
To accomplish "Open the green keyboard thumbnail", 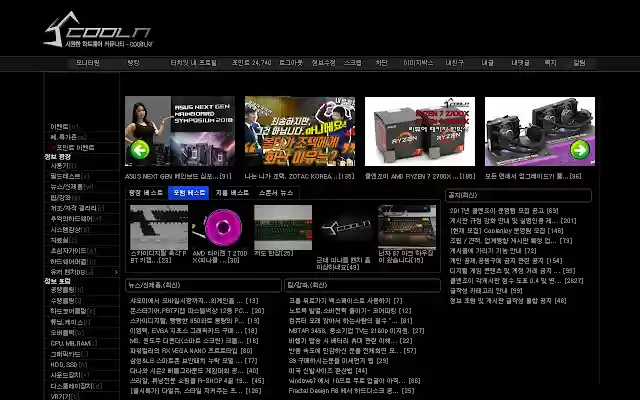I will click(283, 227).
